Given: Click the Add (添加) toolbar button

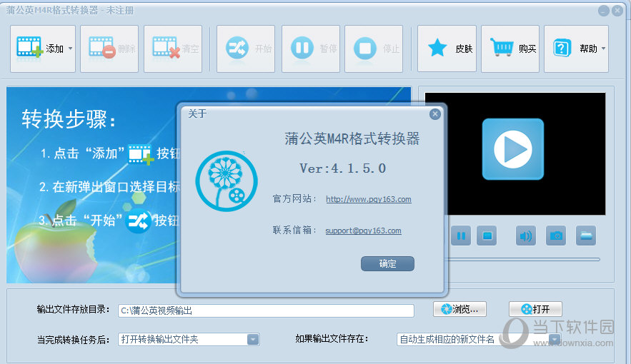Looking at the screenshot, I should pos(43,49).
